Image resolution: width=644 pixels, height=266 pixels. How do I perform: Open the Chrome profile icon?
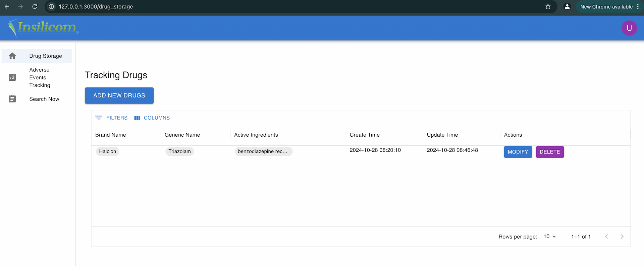pos(567,6)
